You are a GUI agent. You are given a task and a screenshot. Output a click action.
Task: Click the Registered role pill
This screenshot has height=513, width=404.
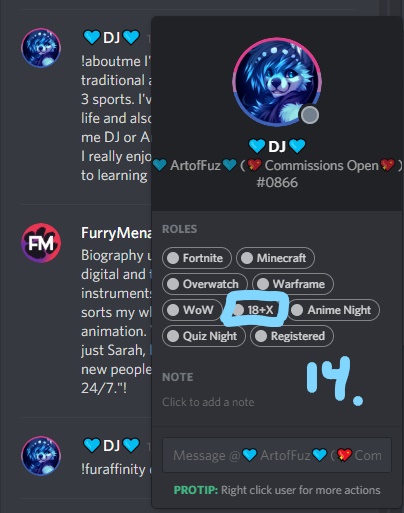[x=292, y=336]
